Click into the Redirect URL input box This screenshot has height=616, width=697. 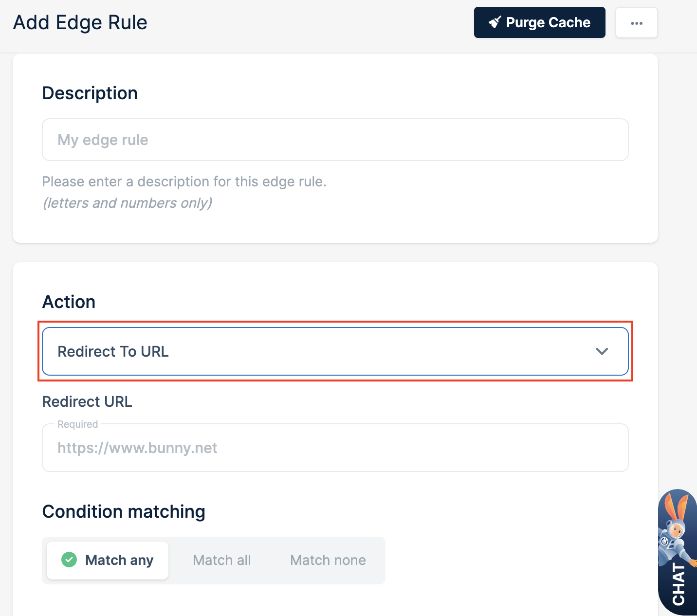point(335,448)
